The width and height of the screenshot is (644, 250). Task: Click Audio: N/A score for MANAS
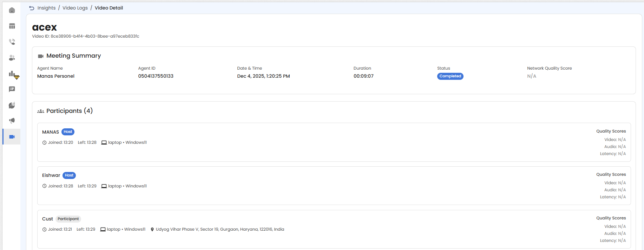point(615,147)
